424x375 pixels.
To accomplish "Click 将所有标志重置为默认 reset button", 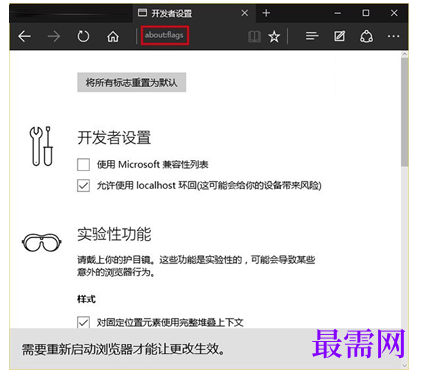I will click(x=132, y=82).
